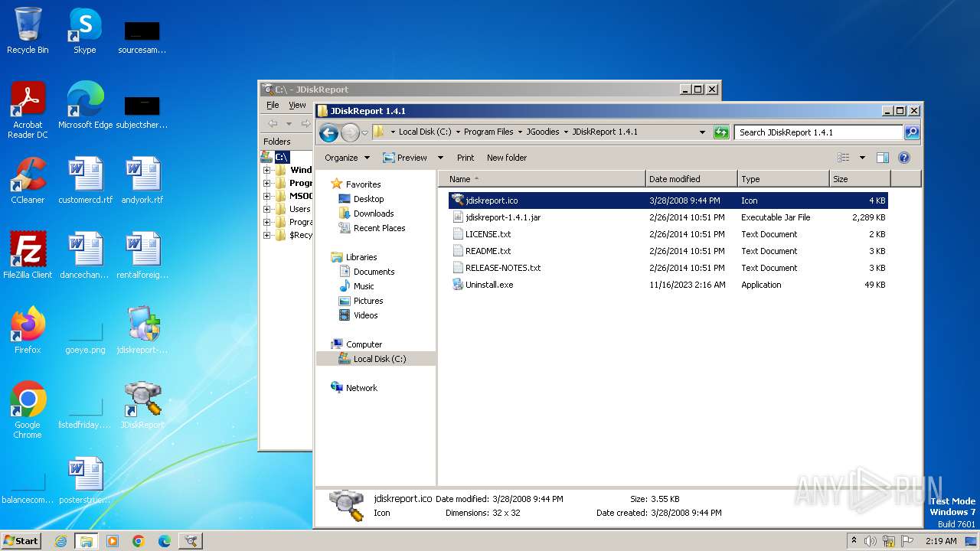Sort files by the Name column header
Screen dimensions: 980x551
[542, 179]
